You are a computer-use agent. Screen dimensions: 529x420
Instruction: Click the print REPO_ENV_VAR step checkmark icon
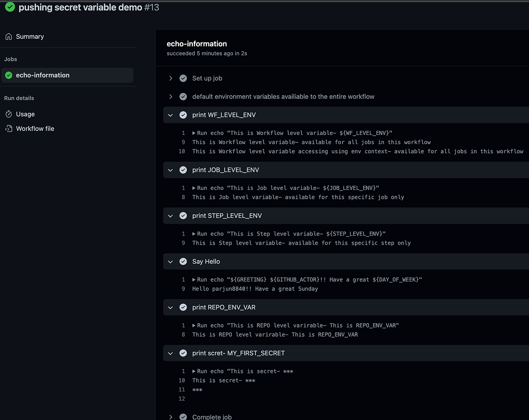[183, 308]
